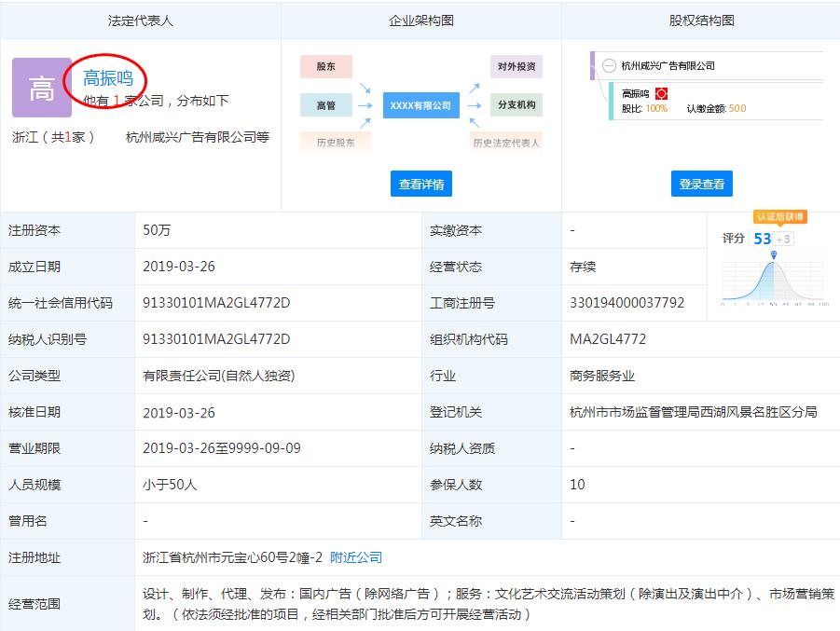Open the legal representative 高振鸣 link
The height and width of the screenshot is (631, 840).
(108, 78)
